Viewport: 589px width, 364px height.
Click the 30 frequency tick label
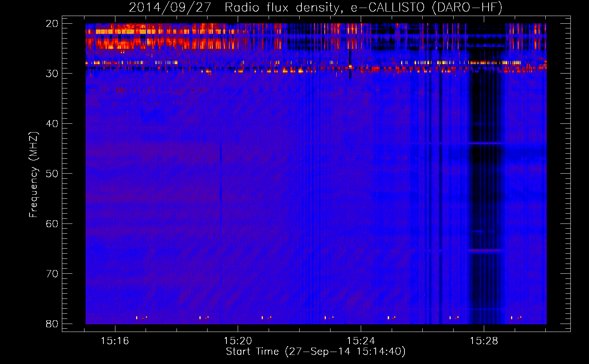tap(52, 74)
